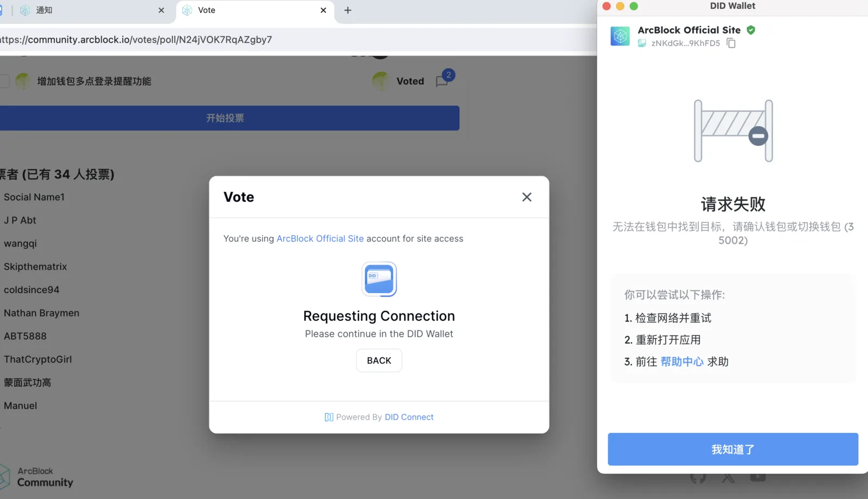Select voter Social Name1
The image size is (868, 499).
pyautogui.click(x=34, y=197)
